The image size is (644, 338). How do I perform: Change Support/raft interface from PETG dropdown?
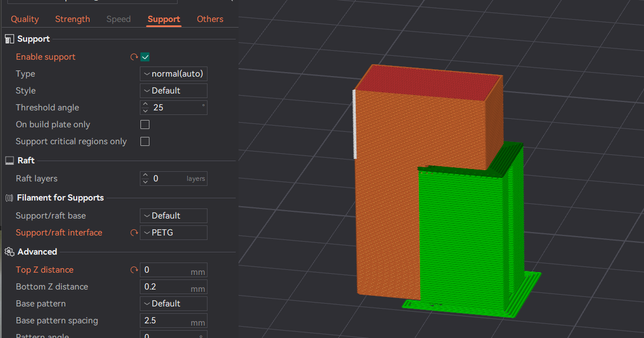click(x=173, y=232)
